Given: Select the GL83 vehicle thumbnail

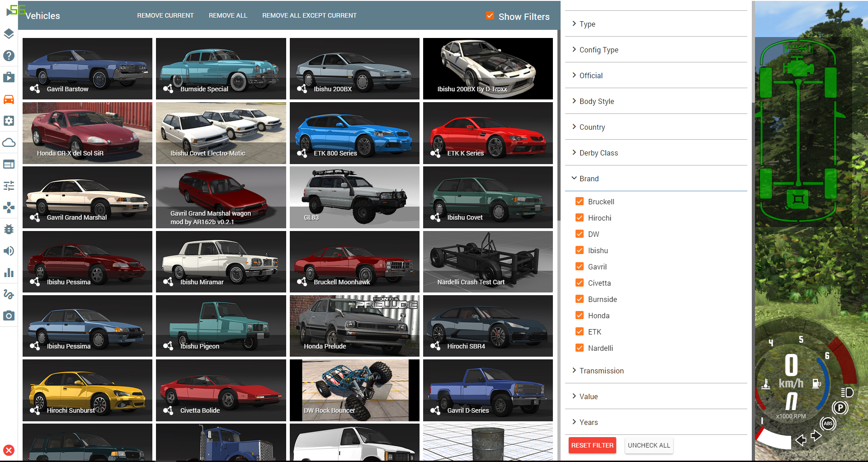Looking at the screenshot, I should pos(354,197).
